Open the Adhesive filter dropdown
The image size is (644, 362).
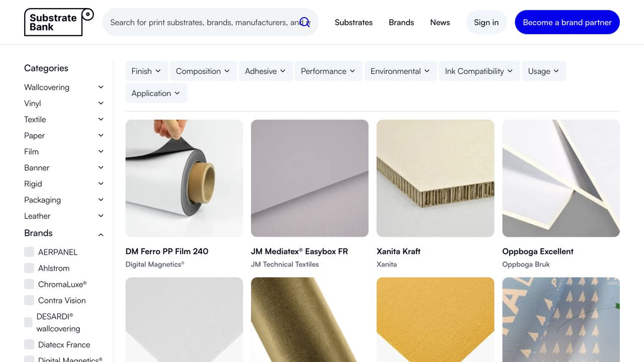click(266, 71)
